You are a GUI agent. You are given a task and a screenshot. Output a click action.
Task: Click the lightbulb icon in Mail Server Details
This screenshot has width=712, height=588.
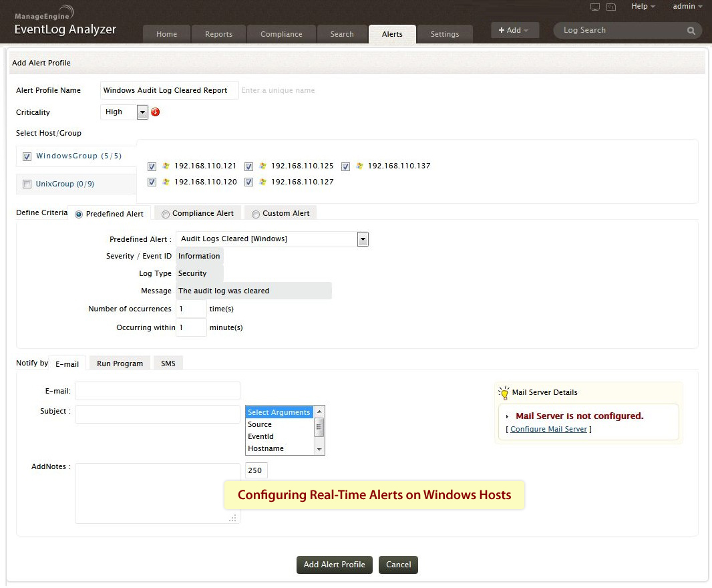tap(504, 392)
